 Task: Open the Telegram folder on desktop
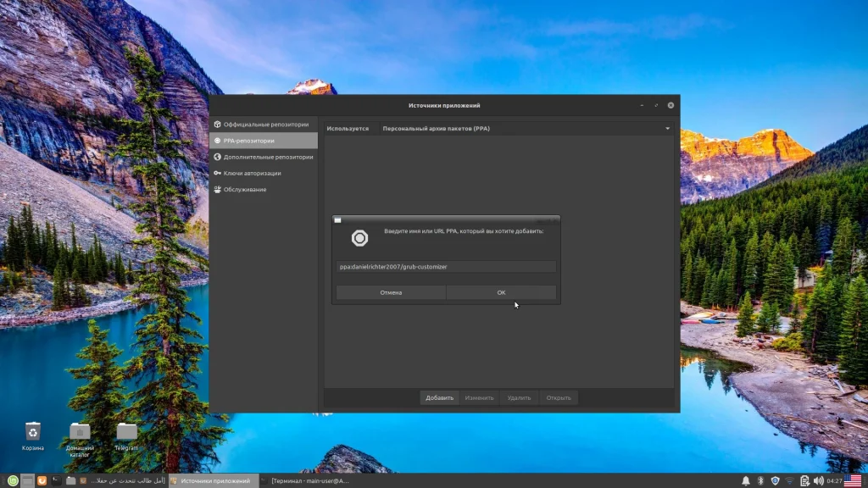click(126, 432)
